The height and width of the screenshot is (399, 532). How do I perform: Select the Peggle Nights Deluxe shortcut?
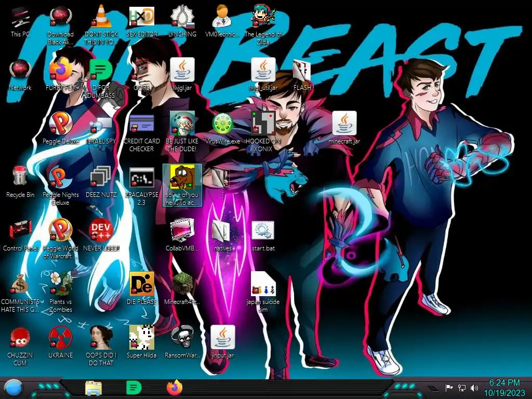60,186
